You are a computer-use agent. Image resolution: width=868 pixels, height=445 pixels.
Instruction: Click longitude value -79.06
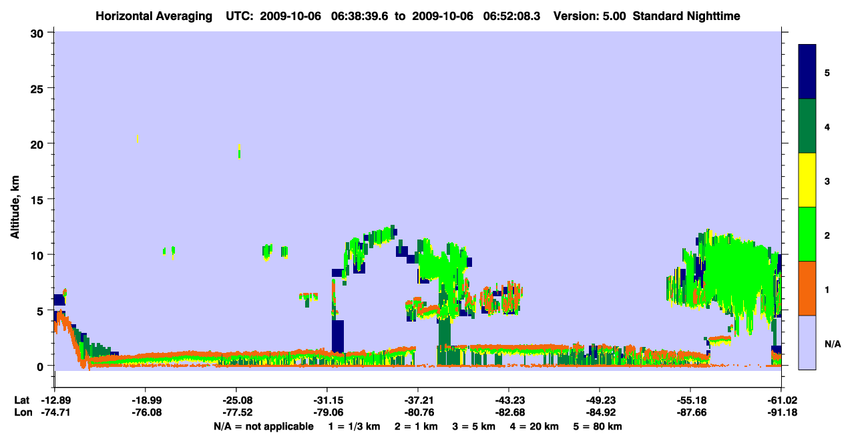327,413
